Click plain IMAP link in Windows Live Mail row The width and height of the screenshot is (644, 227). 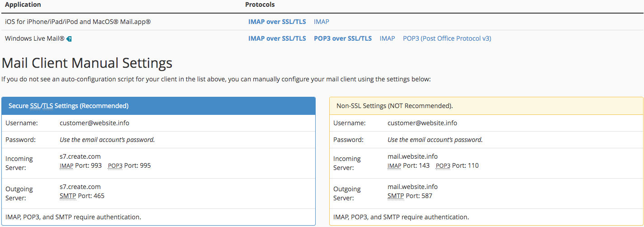pos(387,38)
